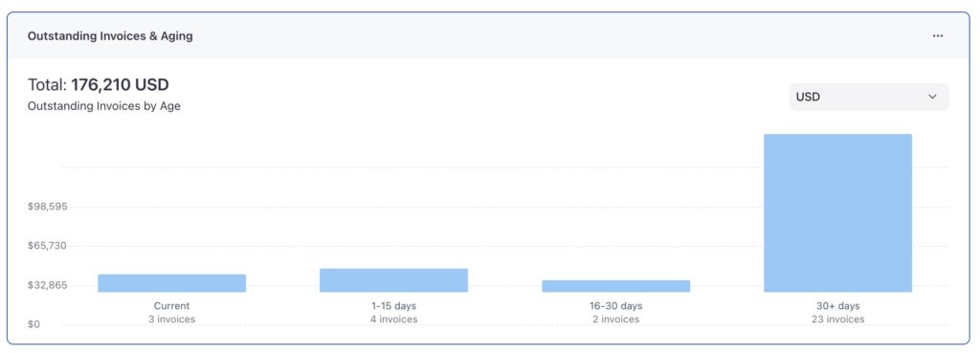
Task: Click the 2 invoices count text
Action: point(615,320)
